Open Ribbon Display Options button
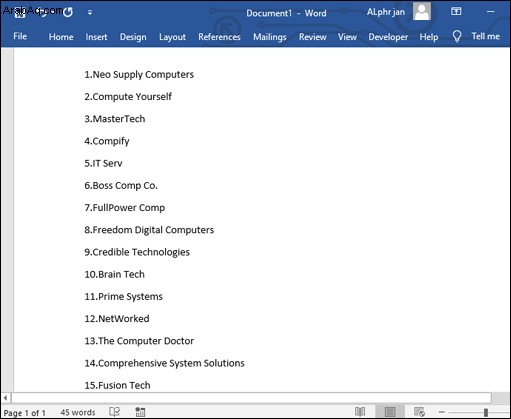The width and height of the screenshot is (511, 419). [x=456, y=12]
